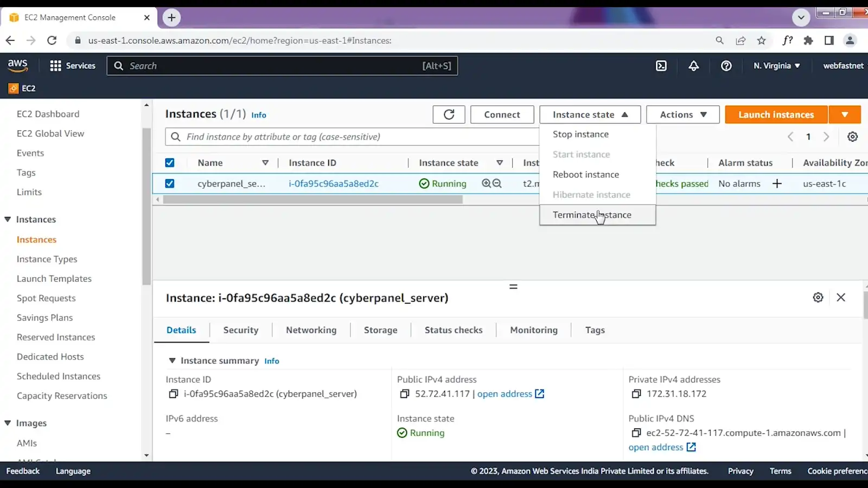Switch to the Status checks tab
868x488 pixels.
coord(454,330)
